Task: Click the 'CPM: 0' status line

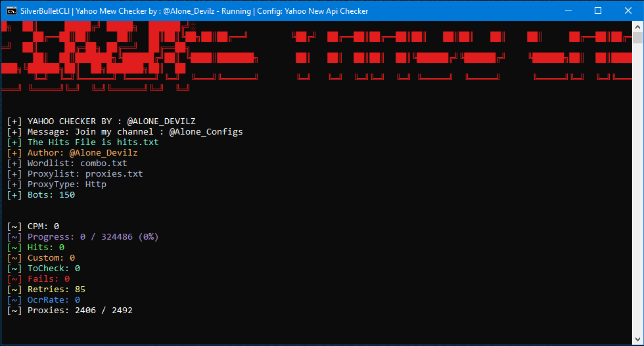Action: (34, 227)
